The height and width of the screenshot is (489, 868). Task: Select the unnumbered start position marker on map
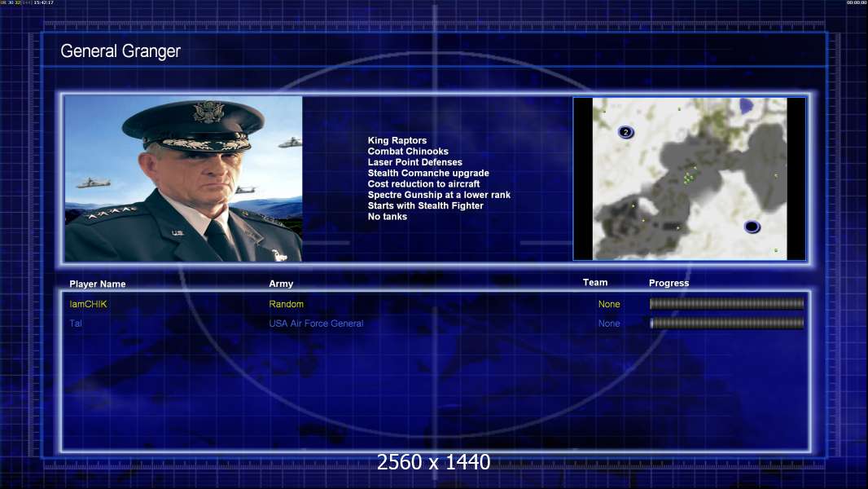pyautogui.click(x=752, y=226)
